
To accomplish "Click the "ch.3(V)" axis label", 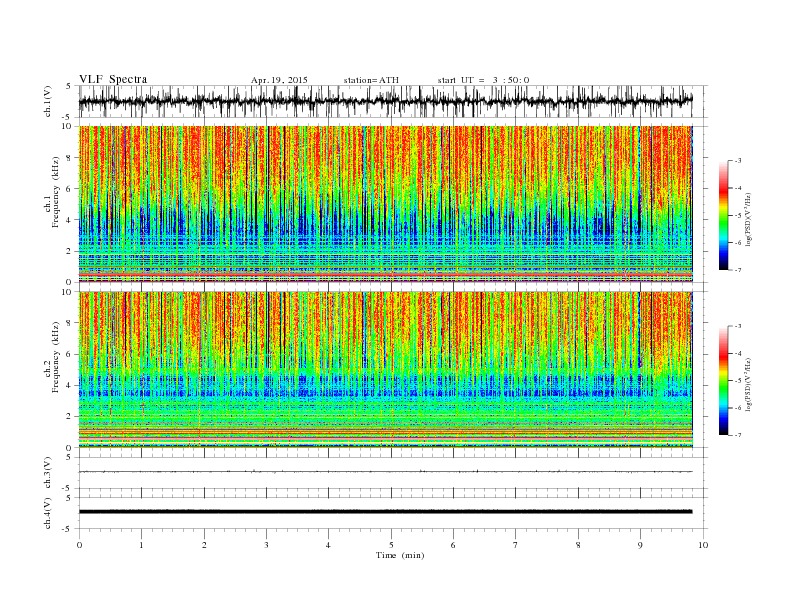I will coord(48,473).
